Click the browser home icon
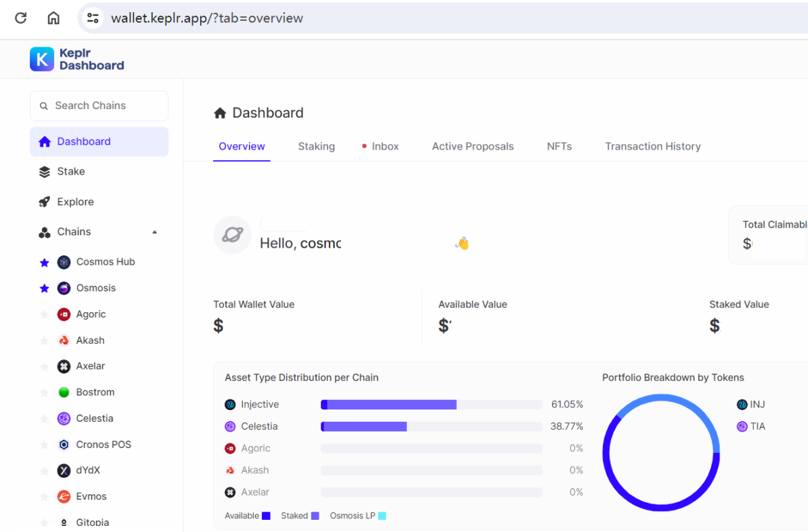The width and height of the screenshot is (808, 532). 53,18
